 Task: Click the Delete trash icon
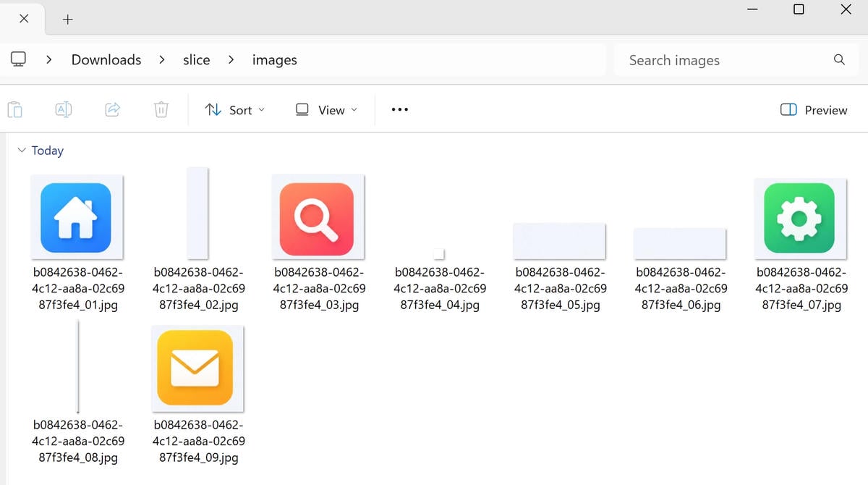[x=161, y=110]
